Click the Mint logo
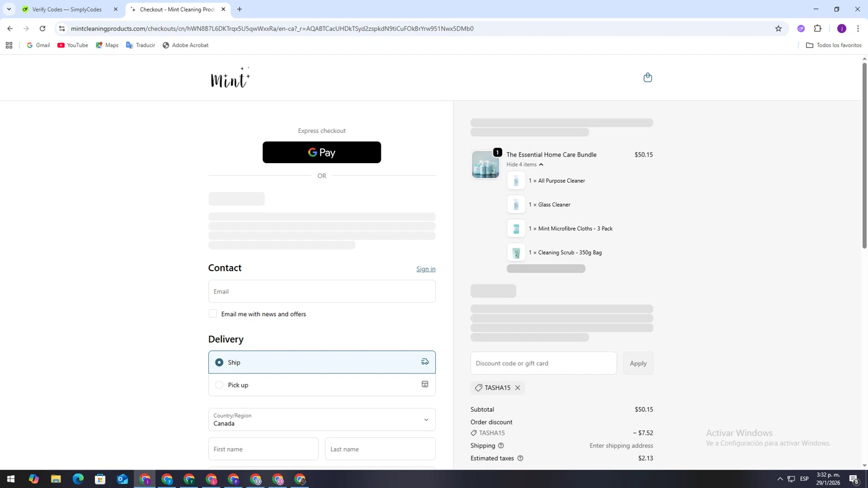Image resolution: width=868 pixels, height=488 pixels. (x=230, y=77)
